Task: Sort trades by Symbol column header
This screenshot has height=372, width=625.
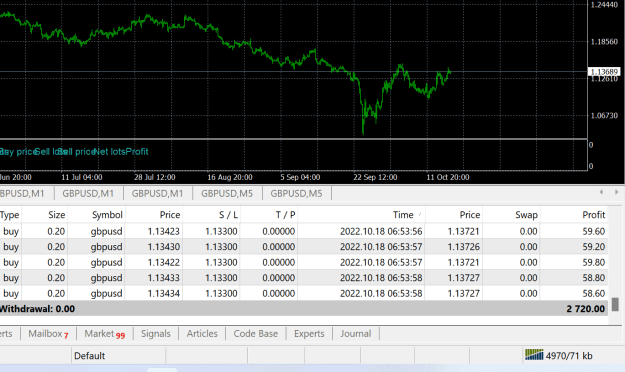Action: [x=107, y=215]
